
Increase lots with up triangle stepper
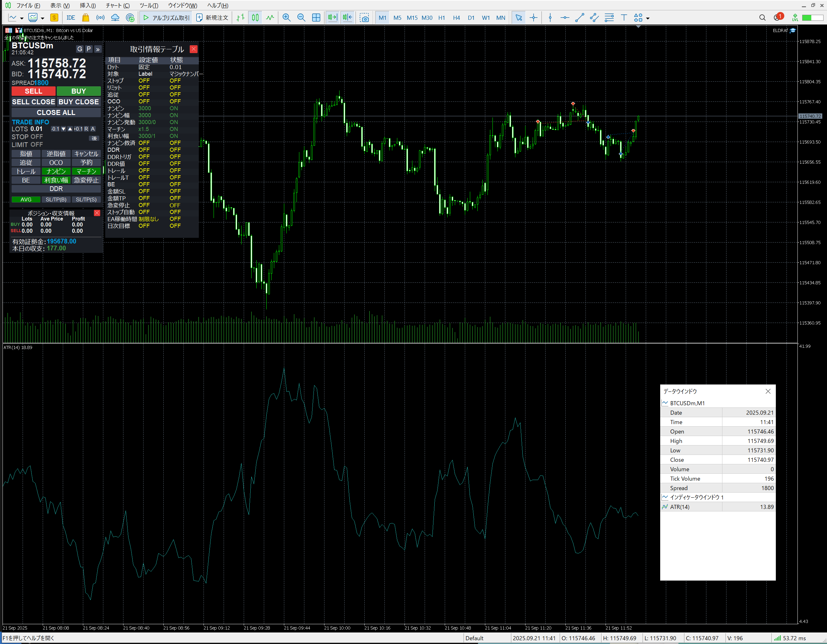pyautogui.click(x=70, y=129)
